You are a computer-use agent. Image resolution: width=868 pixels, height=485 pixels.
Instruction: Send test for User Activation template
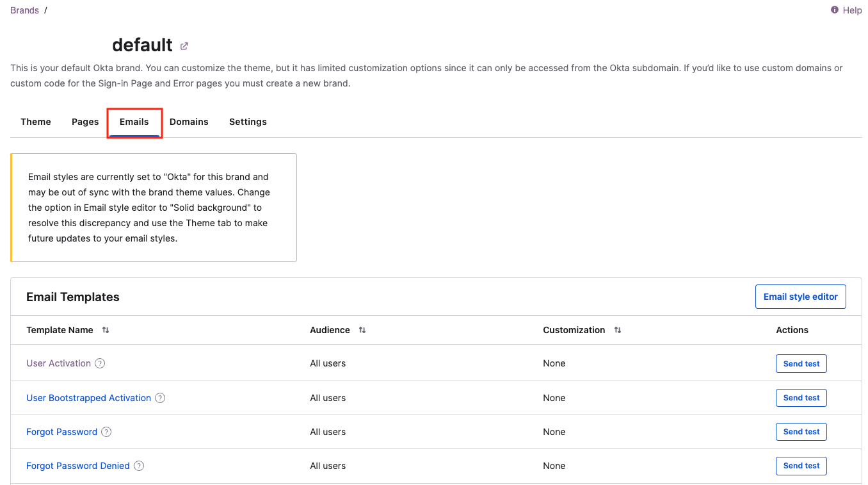click(x=801, y=364)
